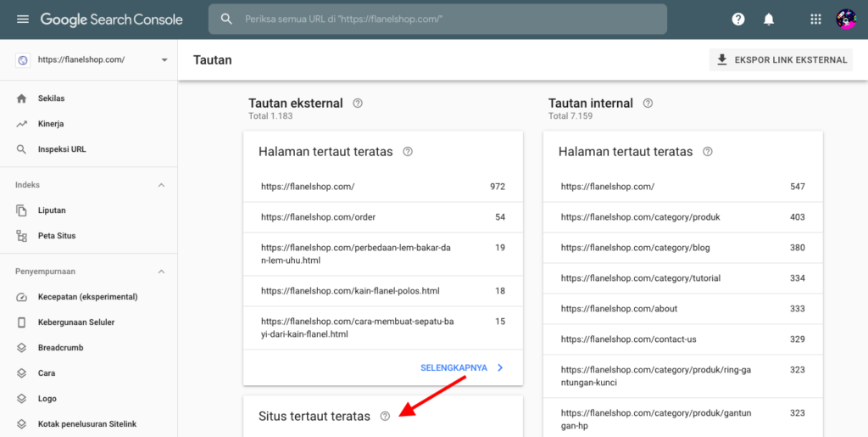Click the Ekspor Link Eksternal button
Viewport: 868px width, 437px height.
(781, 59)
